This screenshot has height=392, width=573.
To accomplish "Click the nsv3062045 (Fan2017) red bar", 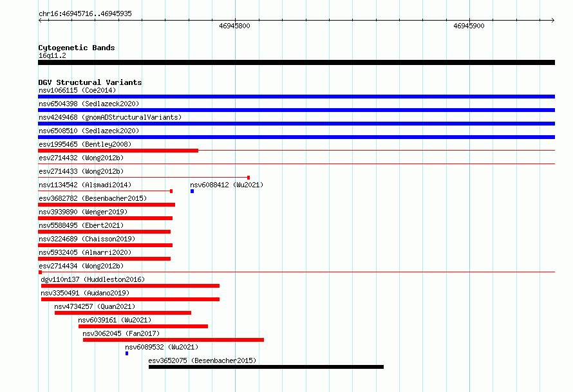I will click(x=174, y=340).
